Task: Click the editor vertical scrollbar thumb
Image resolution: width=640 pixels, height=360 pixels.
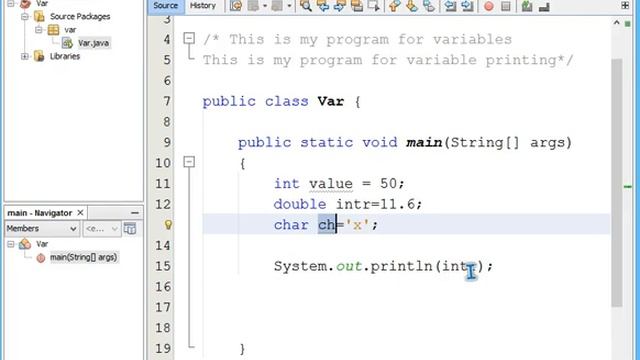Action: (x=617, y=183)
